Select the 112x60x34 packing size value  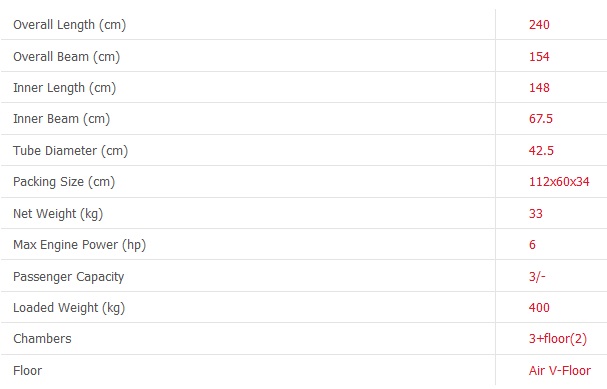(559, 182)
